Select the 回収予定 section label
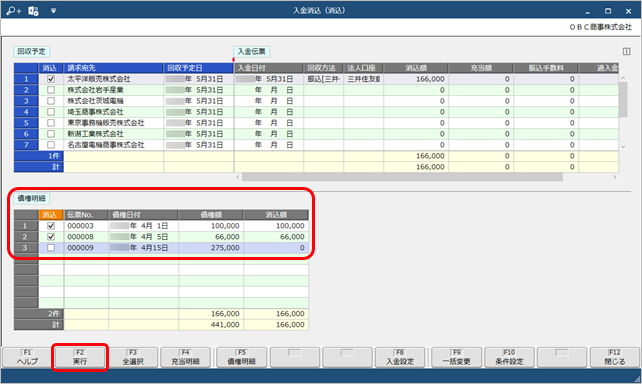This screenshot has height=384, width=642. coord(32,52)
